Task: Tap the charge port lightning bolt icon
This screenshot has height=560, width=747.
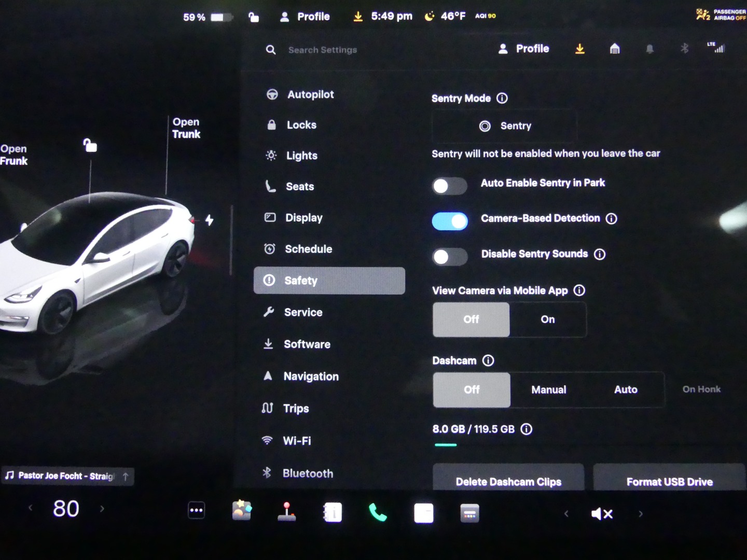Action: point(209,220)
